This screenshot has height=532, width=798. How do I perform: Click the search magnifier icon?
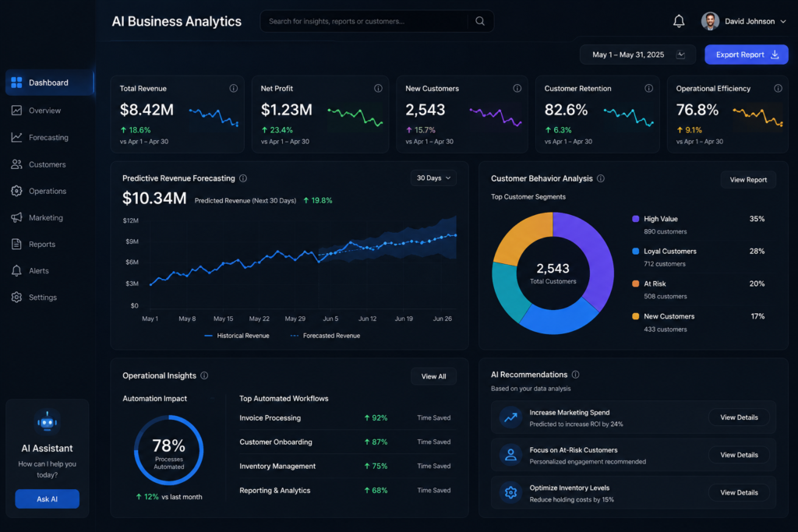[x=480, y=21]
